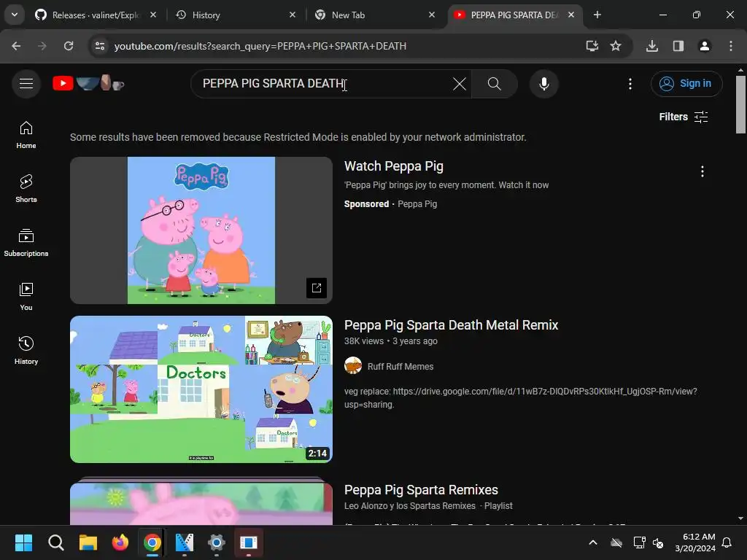Screen dimensions: 747x560
Task: Open Home in sidebar
Action: tap(26, 135)
